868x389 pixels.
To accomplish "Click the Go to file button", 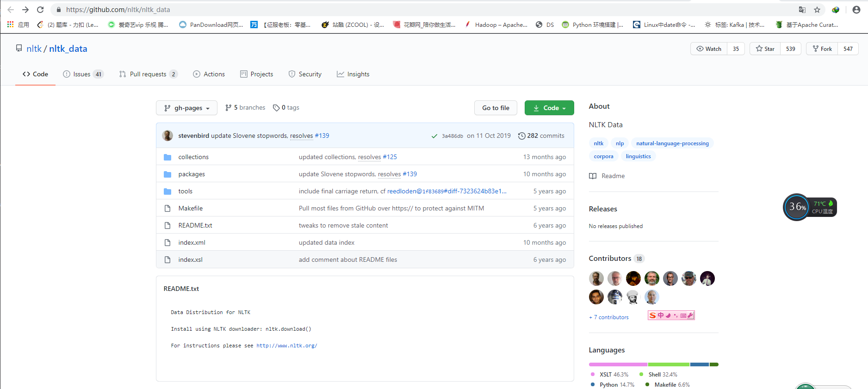I will (x=496, y=108).
